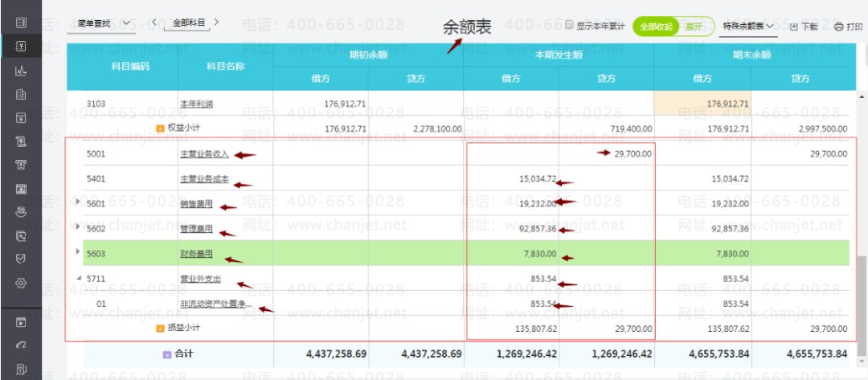
Task: Select account code 5401
Action: (96, 179)
